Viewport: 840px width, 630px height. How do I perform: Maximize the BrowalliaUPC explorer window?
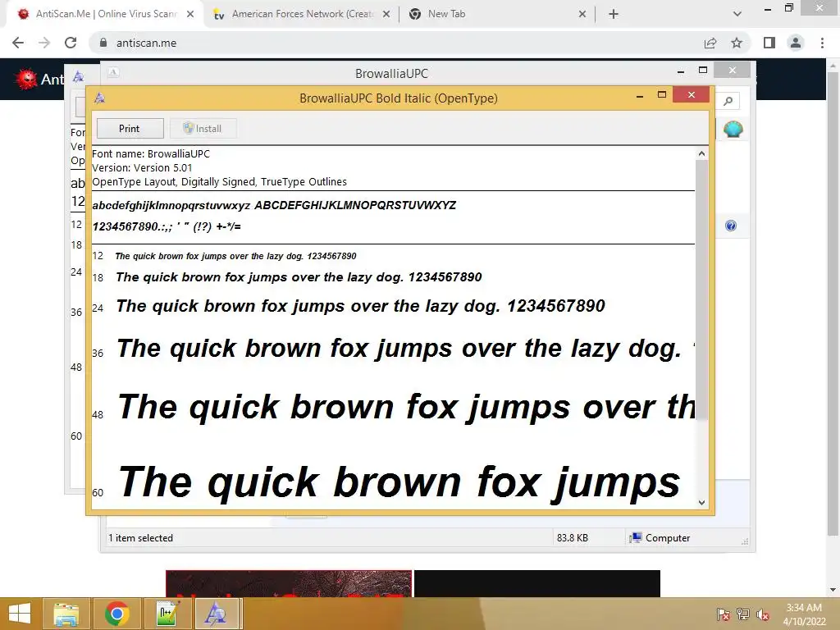(x=703, y=71)
